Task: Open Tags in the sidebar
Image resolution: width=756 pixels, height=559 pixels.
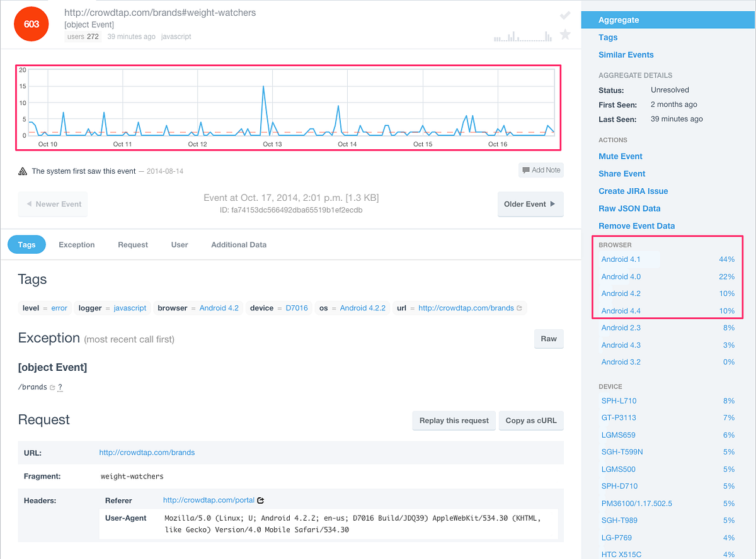Action: [x=608, y=37]
